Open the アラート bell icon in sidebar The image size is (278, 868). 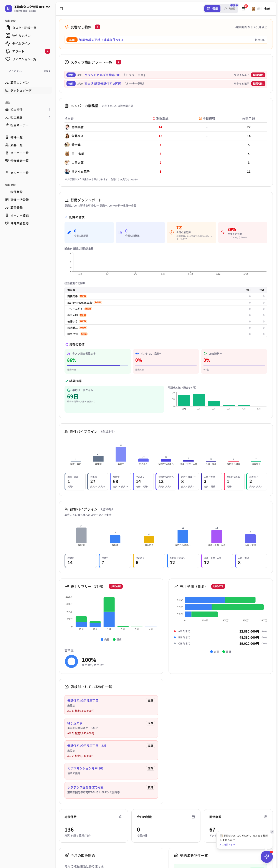[x=8, y=51]
